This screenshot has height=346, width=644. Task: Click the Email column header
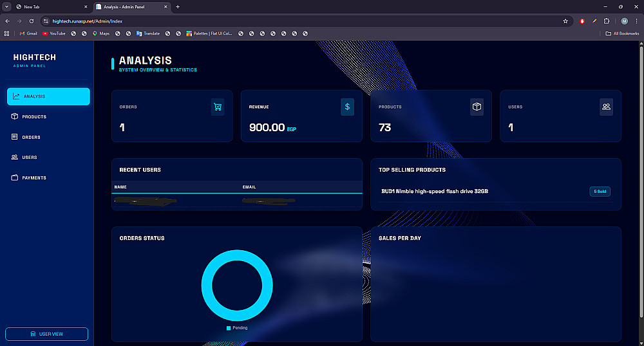tap(249, 187)
